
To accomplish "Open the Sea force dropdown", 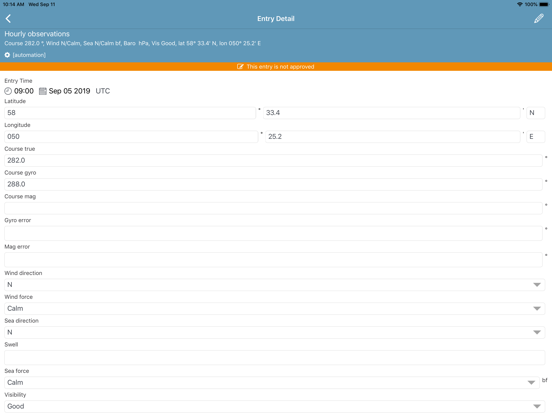I will (x=272, y=382).
